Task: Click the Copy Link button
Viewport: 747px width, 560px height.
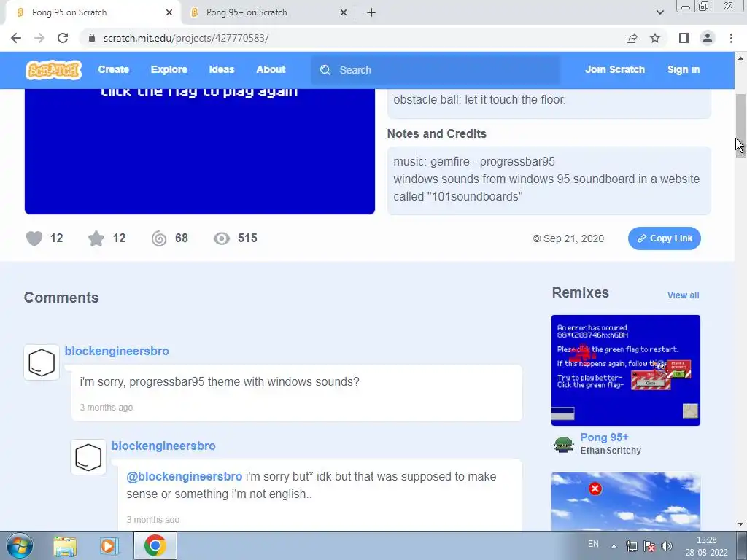Action: [665, 238]
